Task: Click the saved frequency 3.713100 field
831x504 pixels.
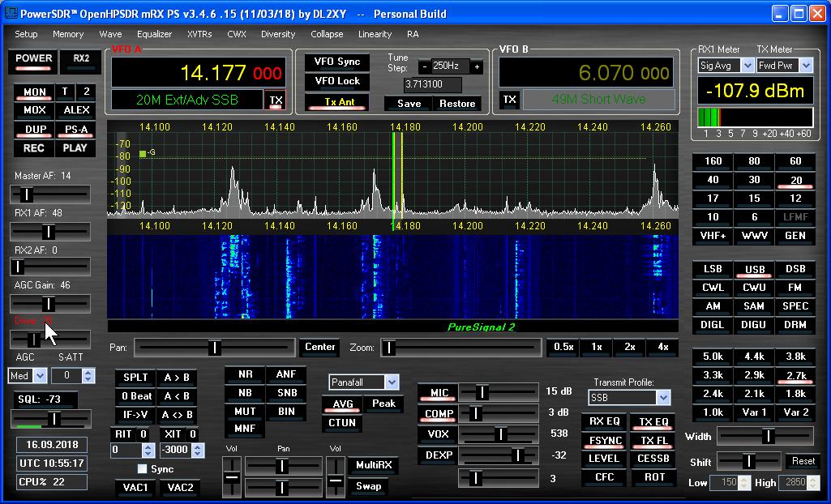Action: (432, 84)
